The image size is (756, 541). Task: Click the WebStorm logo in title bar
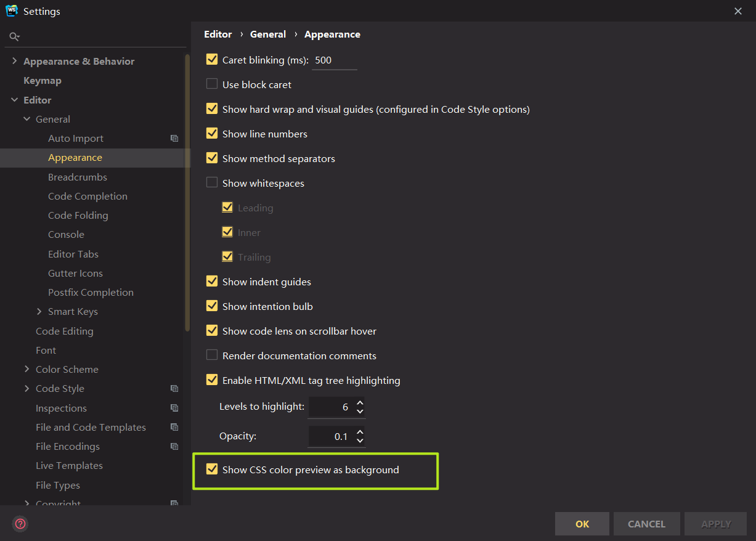(x=11, y=11)
